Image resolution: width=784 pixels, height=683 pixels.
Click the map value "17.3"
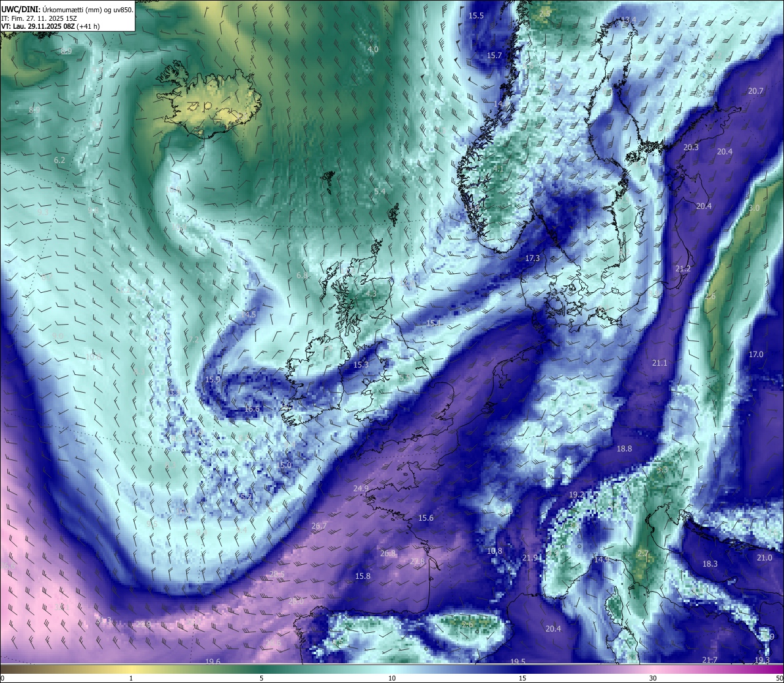point(532,258)
